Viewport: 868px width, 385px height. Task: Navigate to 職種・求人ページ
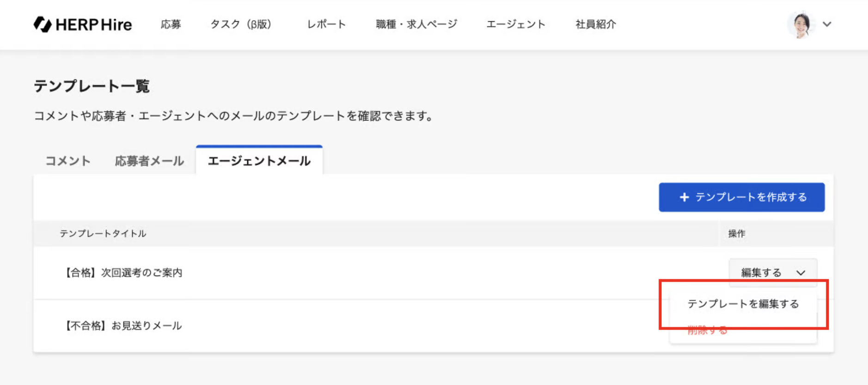(416, 24)
